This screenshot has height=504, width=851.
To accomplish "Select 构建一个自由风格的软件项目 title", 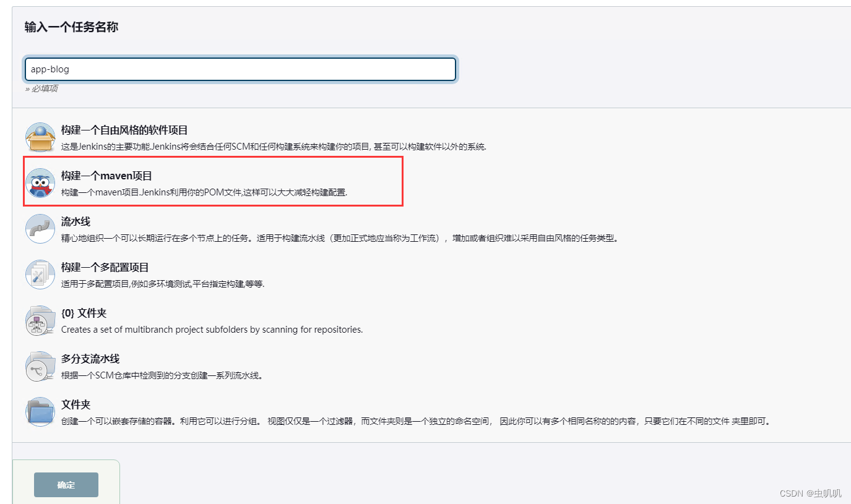I will click(x=124, y=130).
